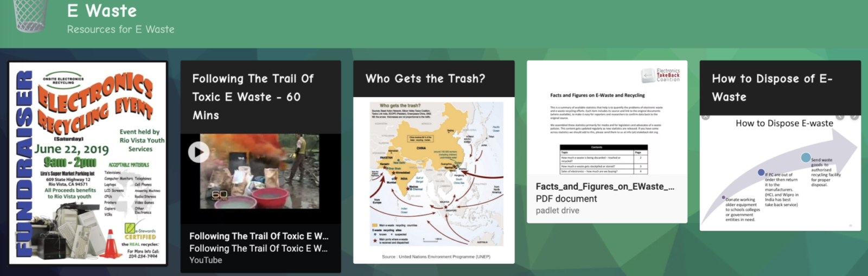Click the 60 Minutes logo on video
This screenshot has height=276, width=868.
[x=219, y=194]
